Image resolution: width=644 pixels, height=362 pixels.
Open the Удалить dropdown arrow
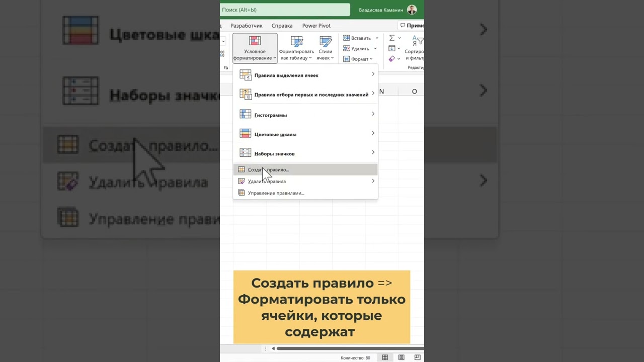point(374,49)
